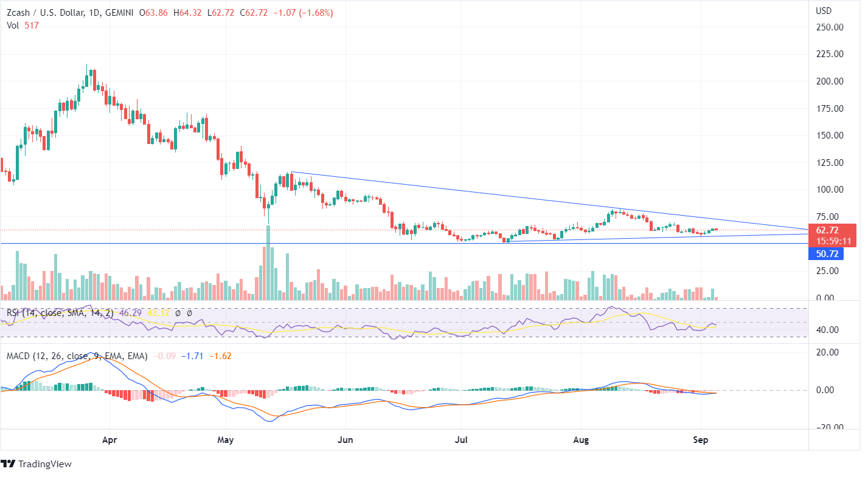Click the tall May volume spike bar

point(268,261)
